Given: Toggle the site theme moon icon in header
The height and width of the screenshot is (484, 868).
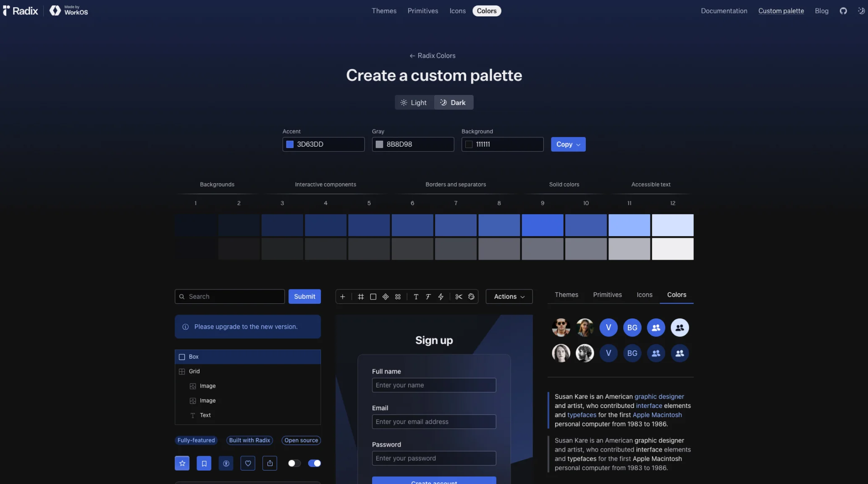Looking at the screenshot, I should tap(861, 11).
